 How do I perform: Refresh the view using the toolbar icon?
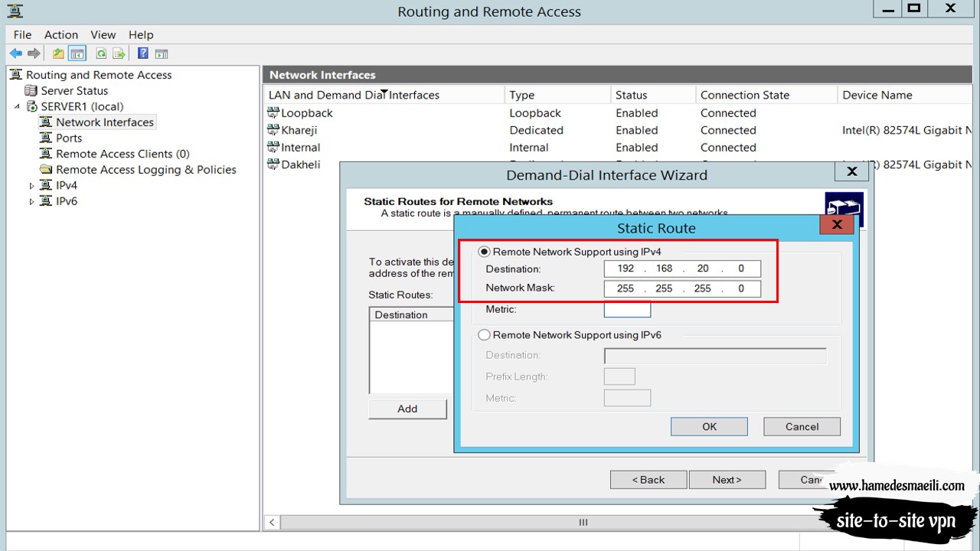pyautogui.click(x=101, y=54)
